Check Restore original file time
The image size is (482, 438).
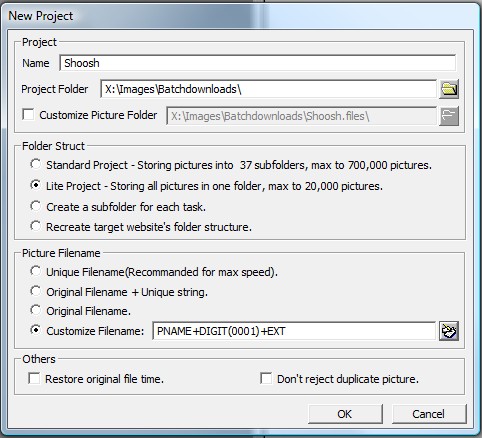click(34, 378)
